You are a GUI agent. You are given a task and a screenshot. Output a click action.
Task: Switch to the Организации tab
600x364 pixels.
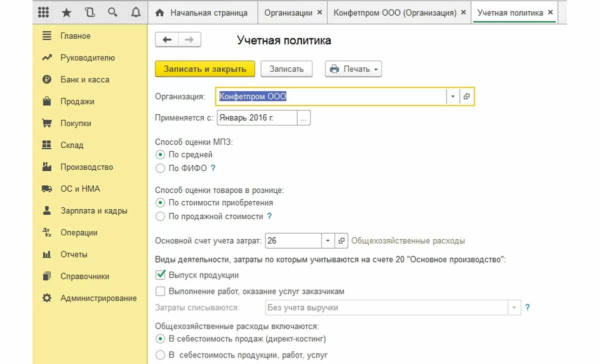pos(288,12)
